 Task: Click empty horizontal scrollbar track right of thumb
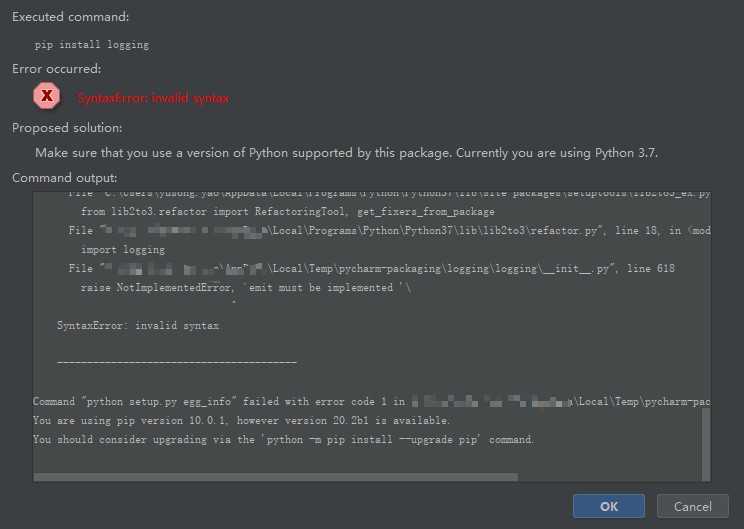610,477
